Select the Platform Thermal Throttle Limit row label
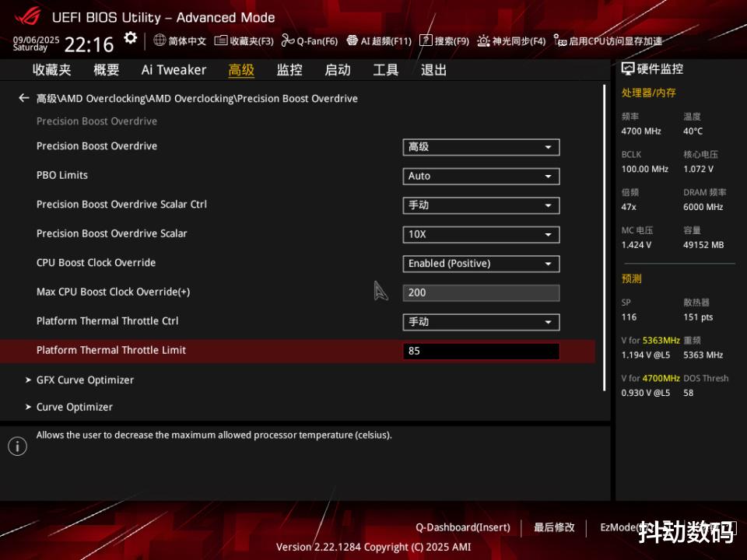 point(111,350)
